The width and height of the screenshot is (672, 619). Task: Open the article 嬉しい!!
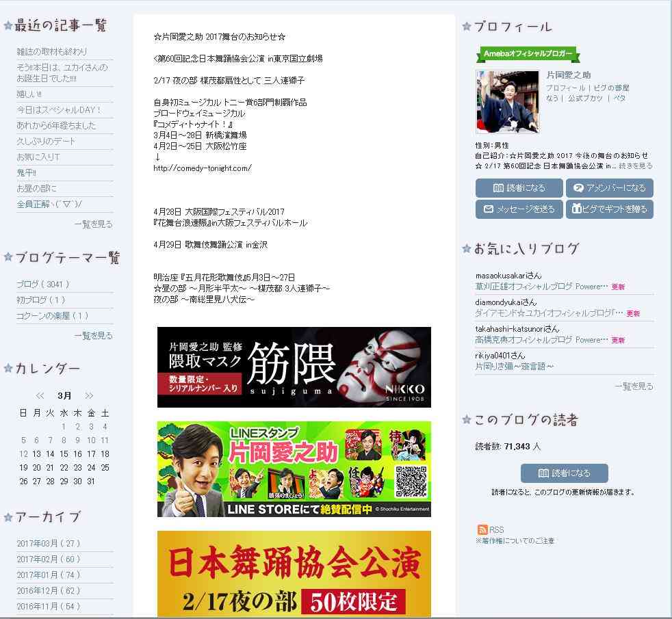tap(29, 94)
